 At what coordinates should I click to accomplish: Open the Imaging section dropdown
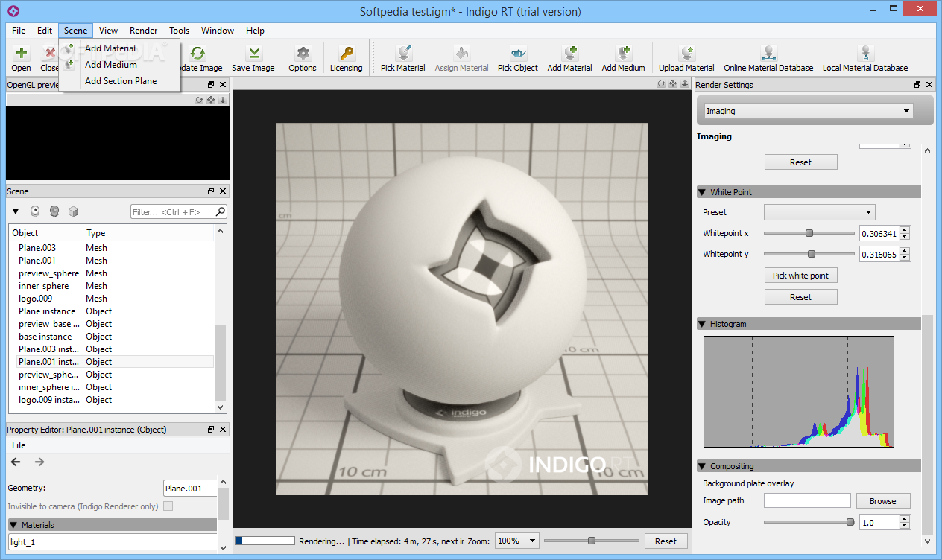click(809, 111)
